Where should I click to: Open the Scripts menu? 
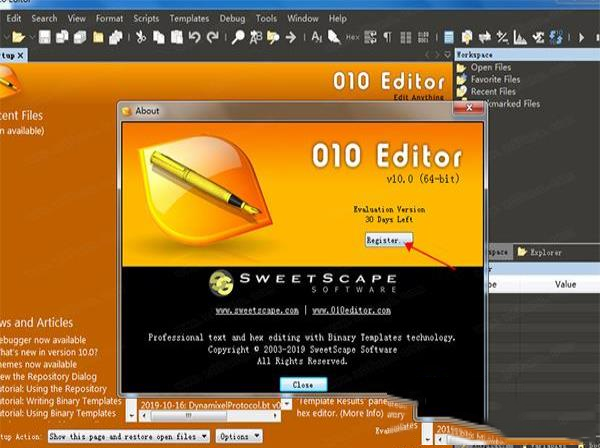tap(146, 18)
